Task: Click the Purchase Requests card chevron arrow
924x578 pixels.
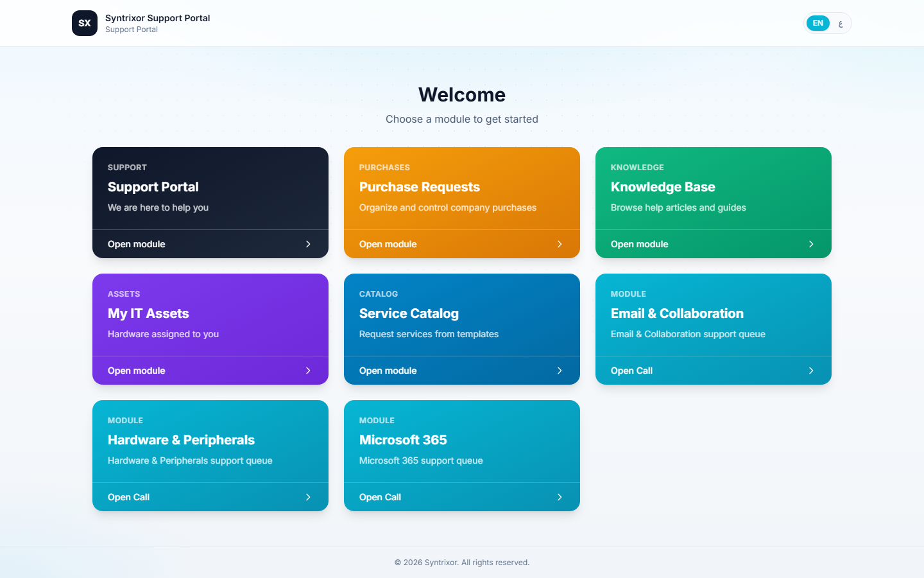Action: tap(560, 244)
